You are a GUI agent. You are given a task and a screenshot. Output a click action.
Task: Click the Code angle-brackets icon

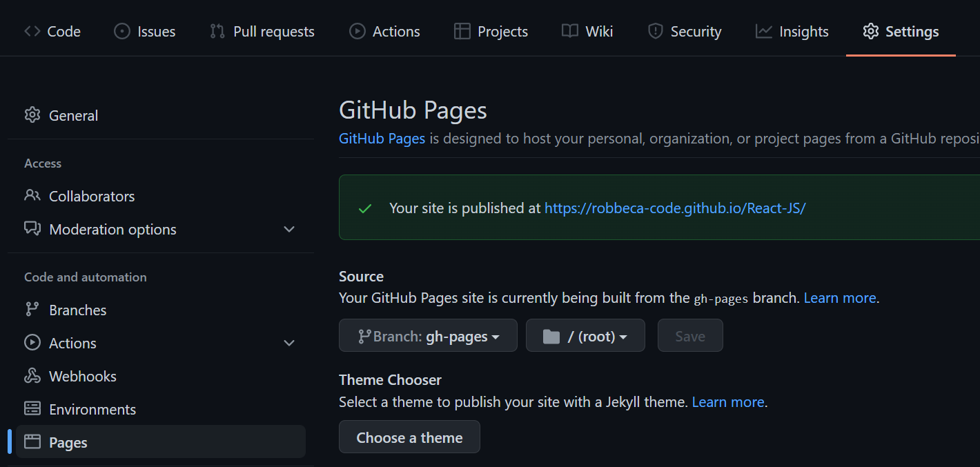[32, 31]
